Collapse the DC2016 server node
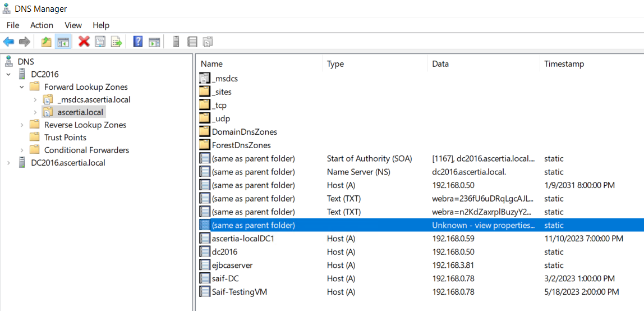 pyautogui.click(x=8, y=74)
